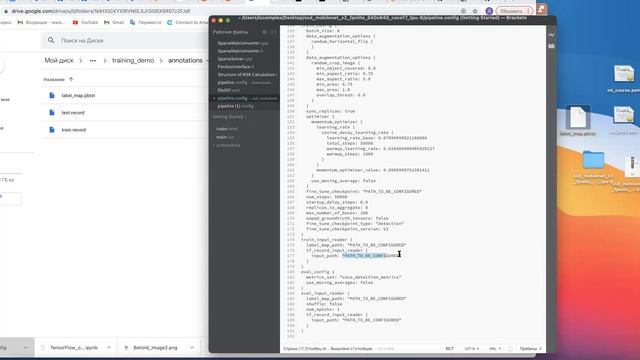Open training_demo folder in breadcrumb
Viewport: 640px width, 360px height.
[x=133, y=60]
